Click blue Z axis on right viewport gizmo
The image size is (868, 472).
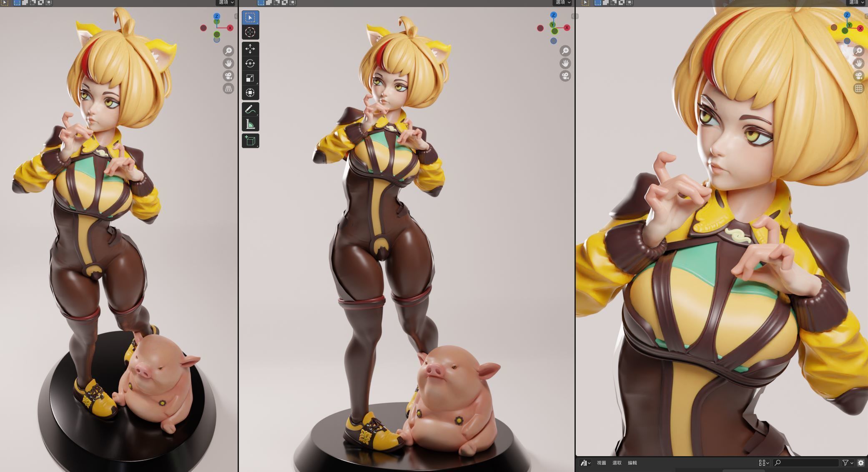click(847, 15)
